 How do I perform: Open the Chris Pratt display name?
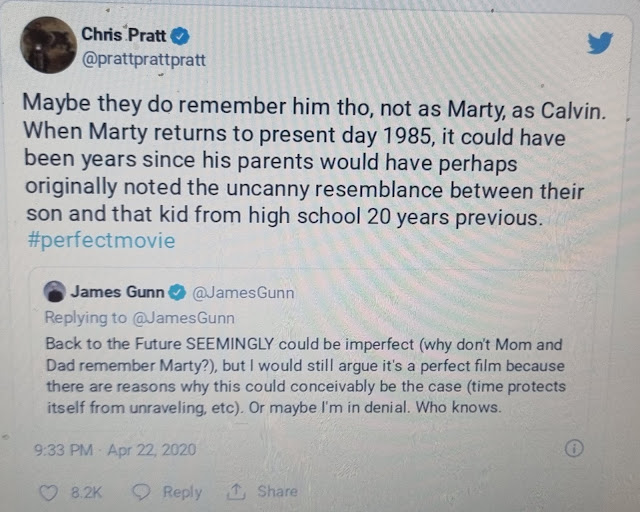click(123, 35)
